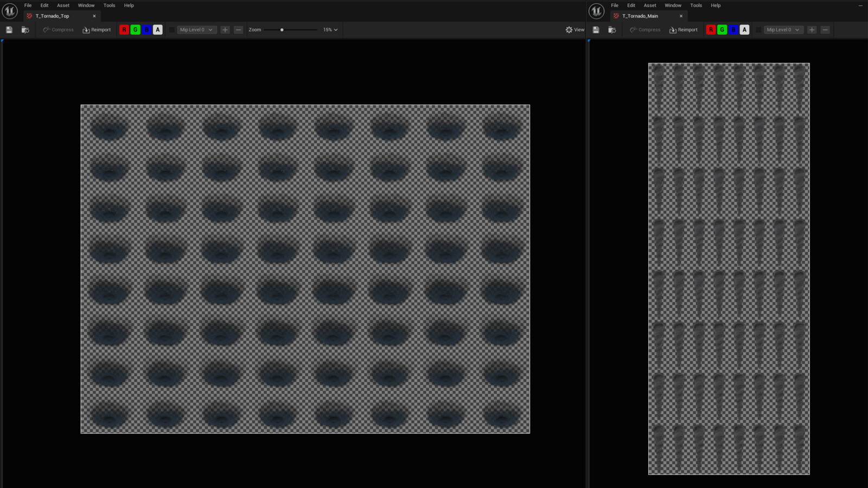This screenshot has height=488, width=868.
Task: Click the tornado main flipbook texture preview
Action: [x=729, y=269]
